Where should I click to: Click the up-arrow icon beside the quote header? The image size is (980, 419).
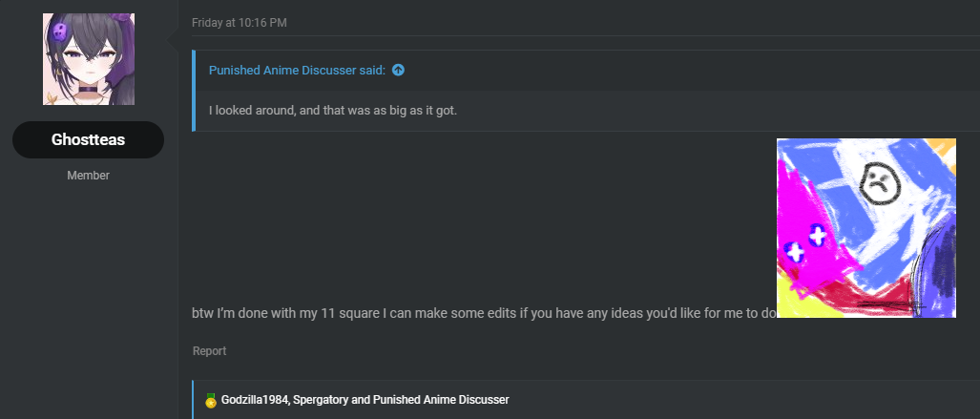[398, 70]
